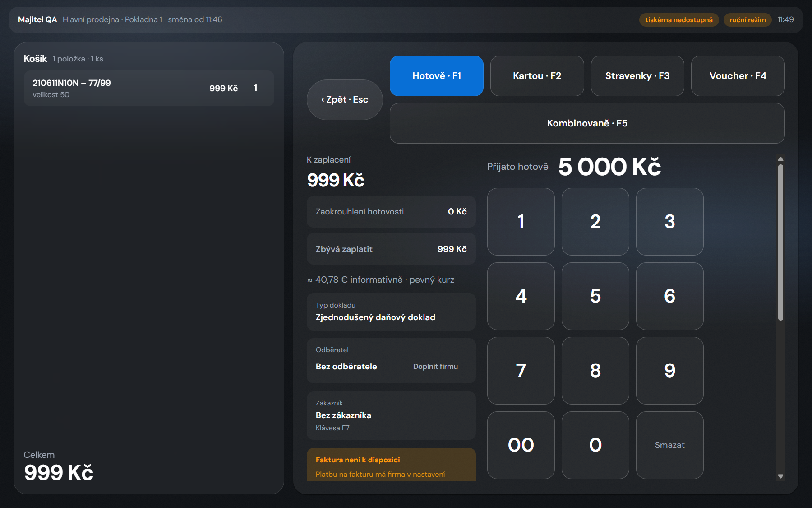Click the euro conversion 40,78 € text

click(x=381, y=280)
